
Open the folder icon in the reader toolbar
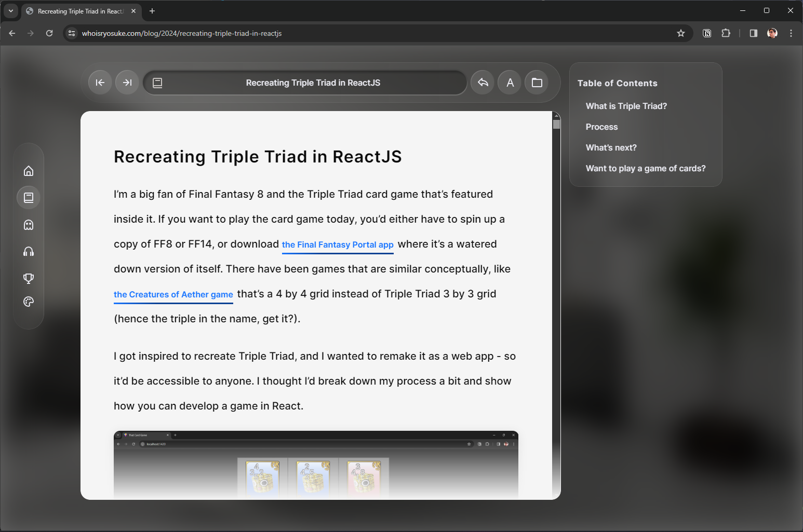tap(537, 82)
